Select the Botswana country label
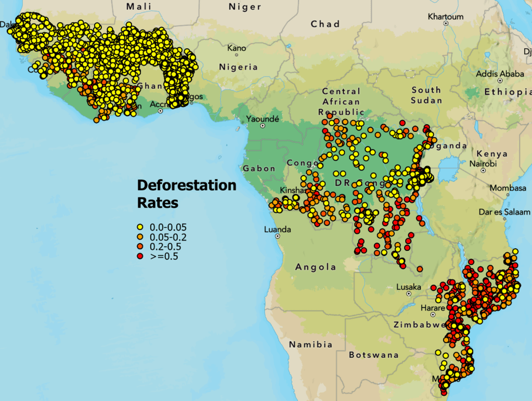 [x=373, y=355]
